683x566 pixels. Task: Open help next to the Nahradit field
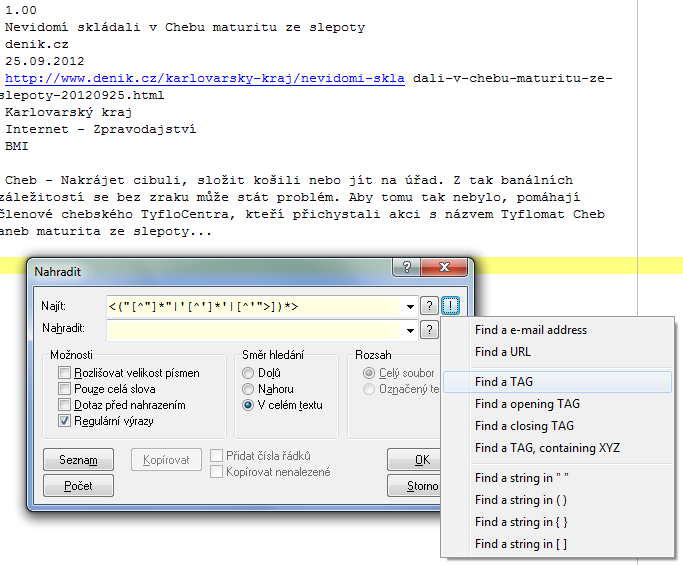429,329
